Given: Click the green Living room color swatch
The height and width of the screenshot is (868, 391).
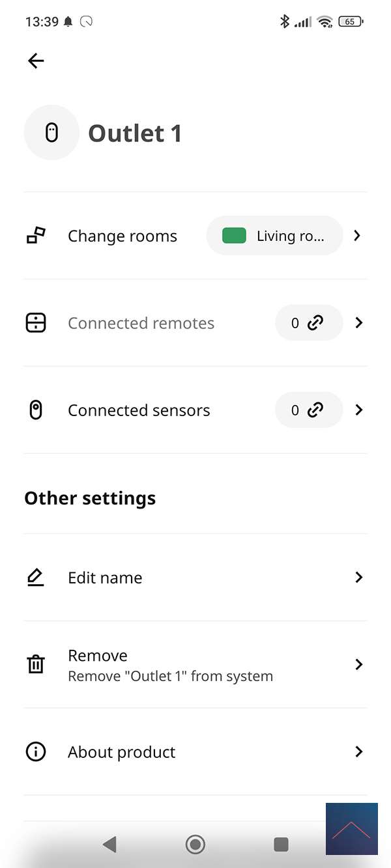Looking at the screenshot, I should click(x=234, y=236).
